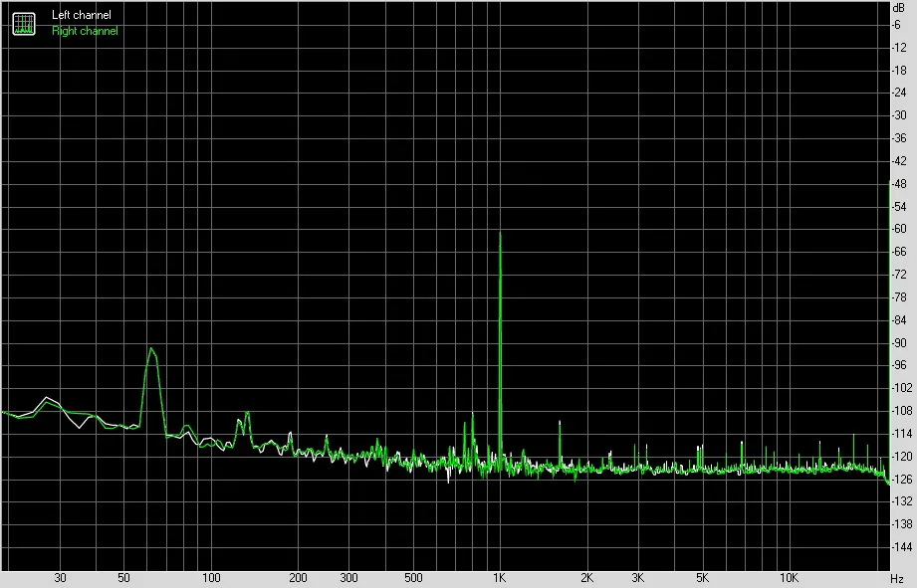Click the "-90" dB axis label

coord(899,342)
